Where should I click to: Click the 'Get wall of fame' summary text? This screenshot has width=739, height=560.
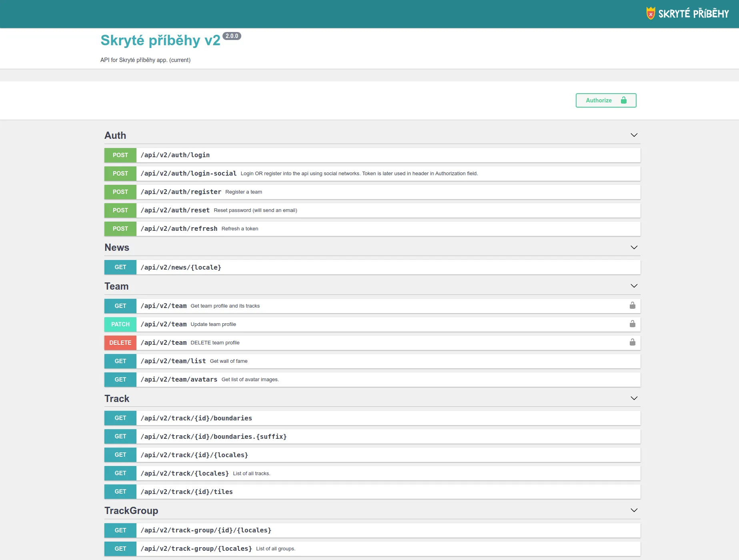pyautogui.click(x=228, y=361)
